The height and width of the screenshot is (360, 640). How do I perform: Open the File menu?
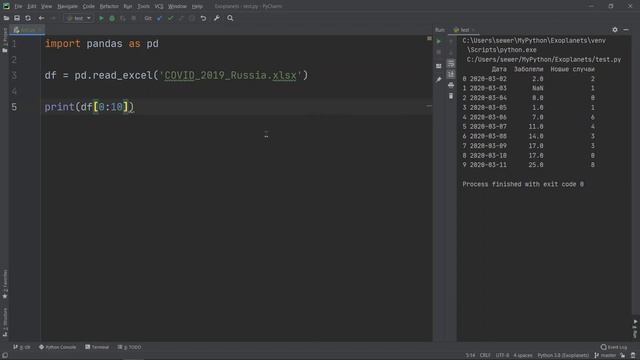(x=18, y=7)
